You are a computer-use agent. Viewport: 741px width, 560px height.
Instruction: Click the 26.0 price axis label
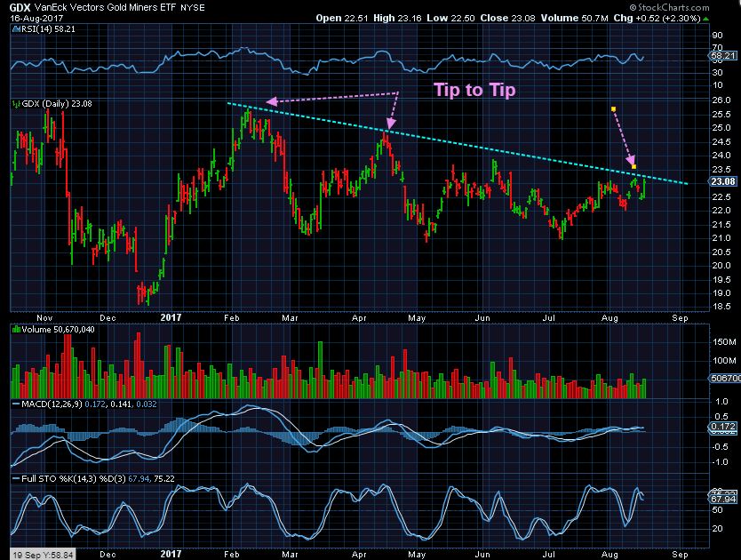tap(721, 100)
